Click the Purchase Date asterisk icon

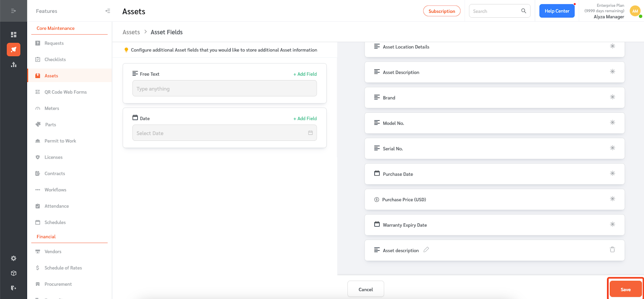613,173
